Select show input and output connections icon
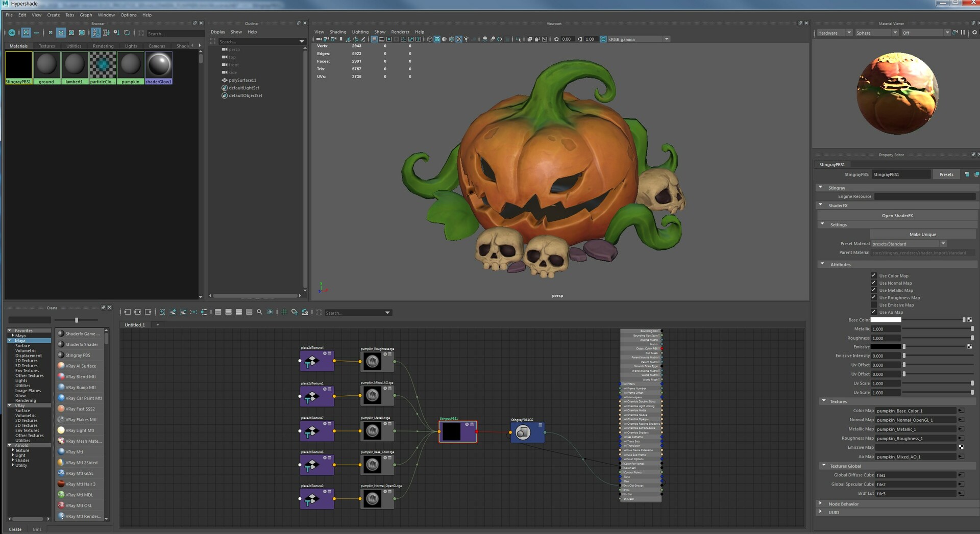This screenshot has height=534, width=980. tap(138, 312)
